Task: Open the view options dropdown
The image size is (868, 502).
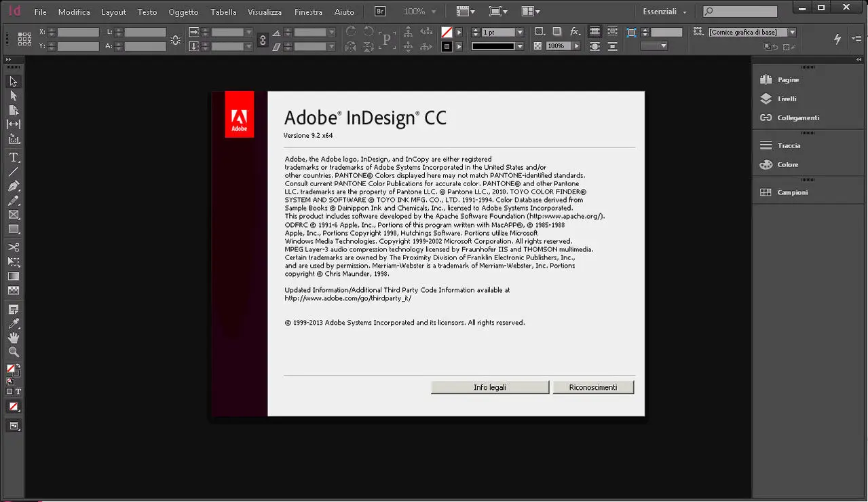Action: point(466,12)
